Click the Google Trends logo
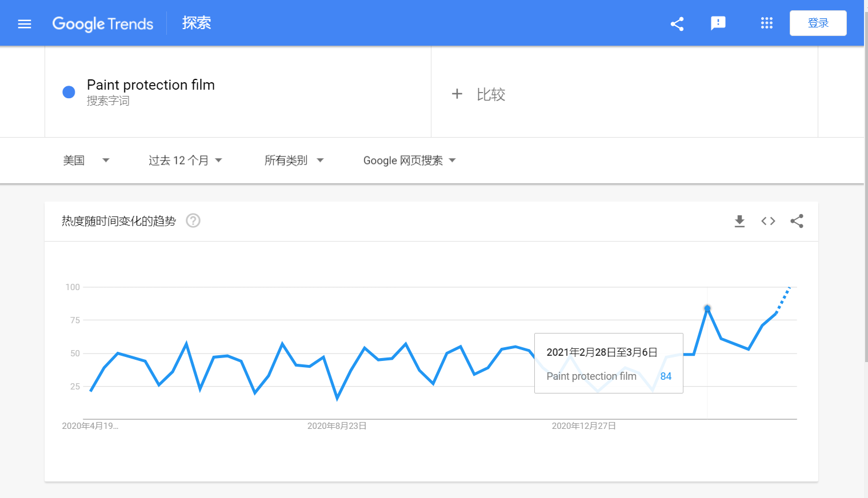This screenshot has width=868, height=498. click(103, 23)
